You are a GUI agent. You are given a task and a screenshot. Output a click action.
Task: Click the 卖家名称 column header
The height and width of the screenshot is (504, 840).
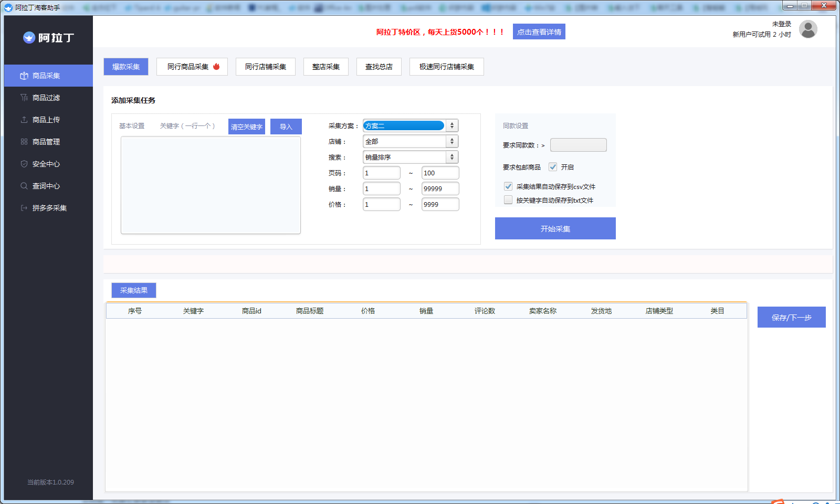click(543, 311)
